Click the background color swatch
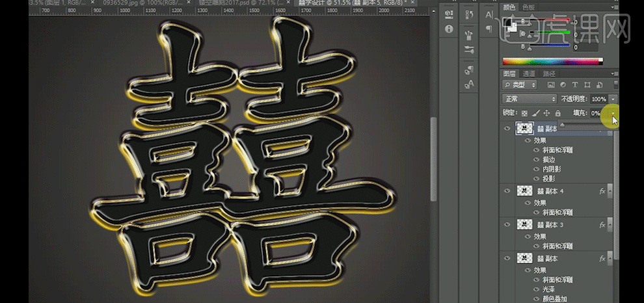 513,27
